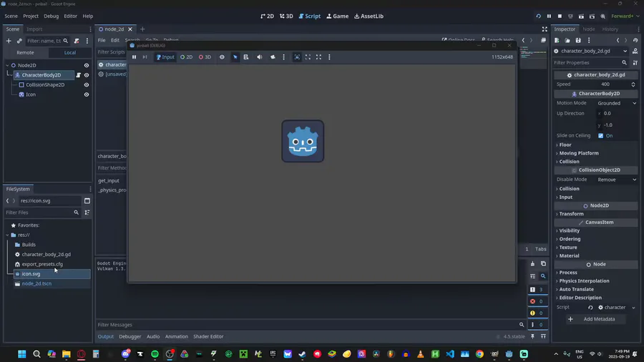Viewport: 644px width, 362px height.
Task: Toggle error messages filter in output
Action: pos(537,301)
